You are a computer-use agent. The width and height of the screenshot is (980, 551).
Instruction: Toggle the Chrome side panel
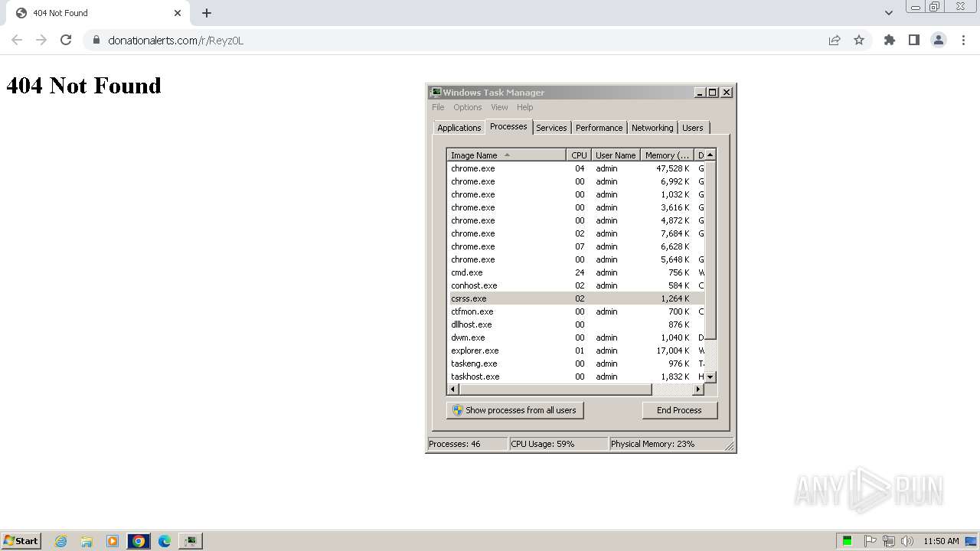pyautogui.click(x=914, y=40)
